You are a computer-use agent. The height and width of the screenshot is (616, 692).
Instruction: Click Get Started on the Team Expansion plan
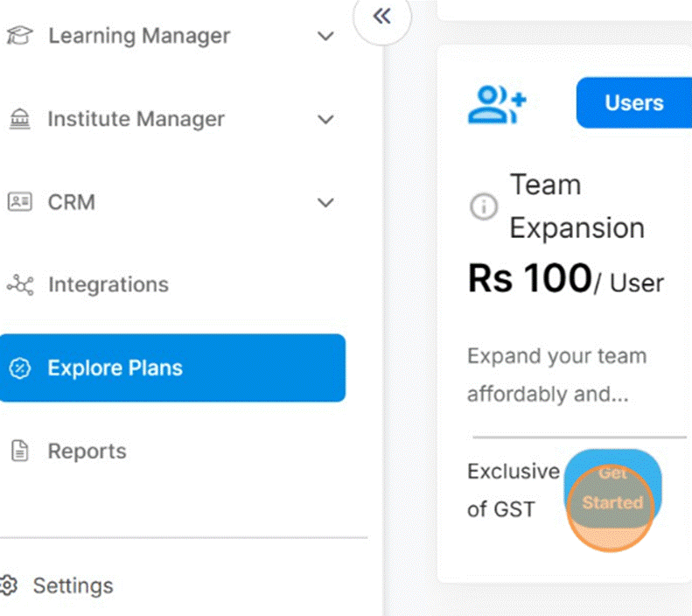[x=612, y=488]
